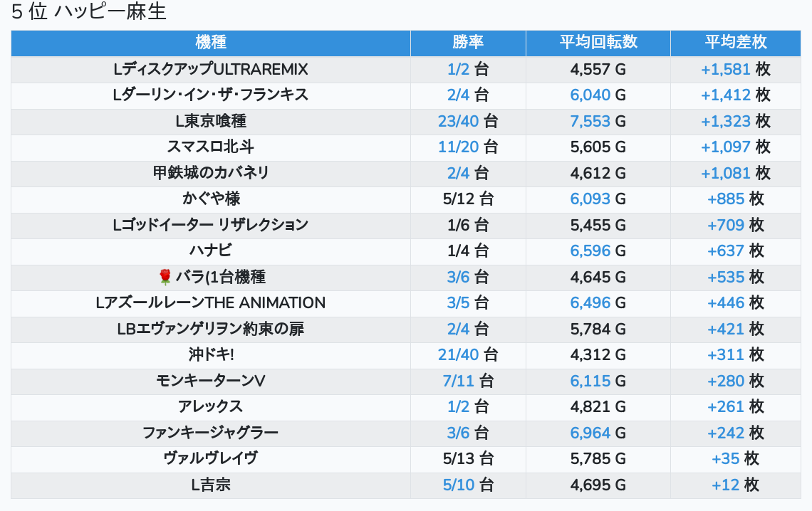Click the +1,581 average difference value
Image resolution: width=812 pixels, height=511 pixels.
point(726,69)
